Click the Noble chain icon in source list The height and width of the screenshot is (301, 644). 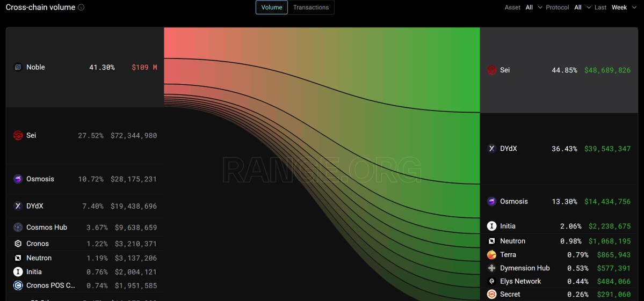(x=18, y=67)
